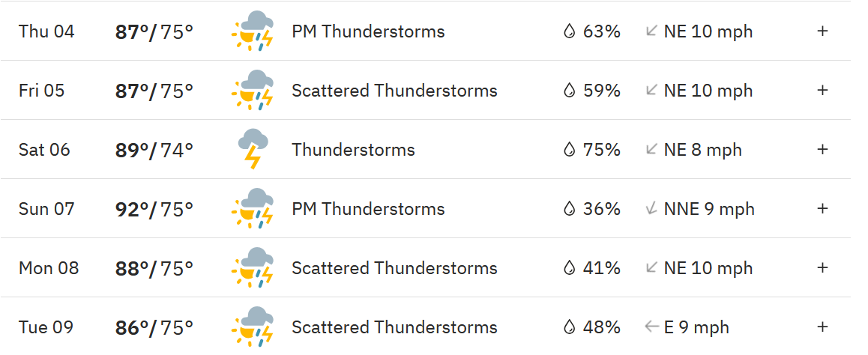Click the Mon 08 weather icon

(x=253, y=268)
